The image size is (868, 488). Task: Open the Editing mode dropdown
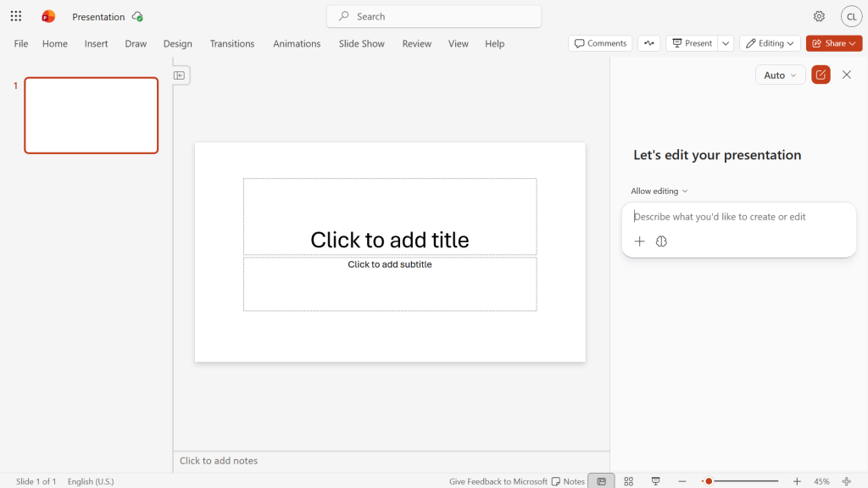[x=770, y=43]
